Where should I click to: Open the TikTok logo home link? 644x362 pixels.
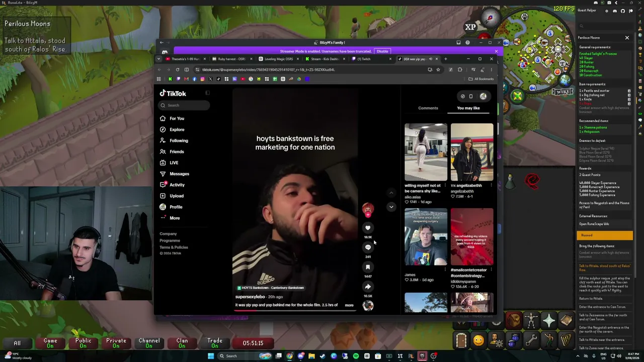[x=173, y=94]
